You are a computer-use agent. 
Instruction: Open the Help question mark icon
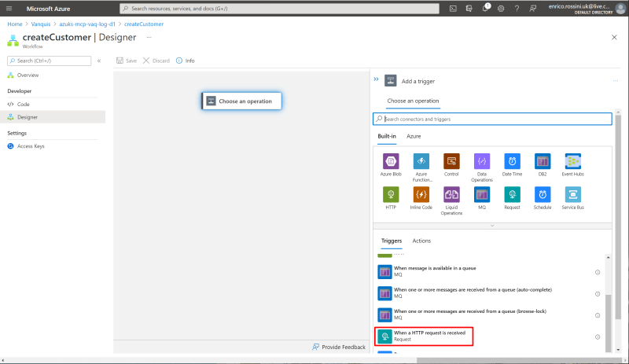coord(517,9)
